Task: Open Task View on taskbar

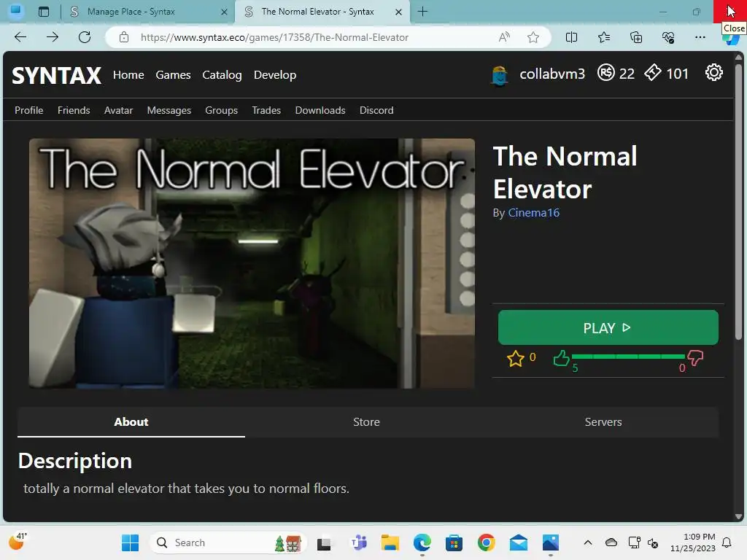Action: click(x=324, y=542)
